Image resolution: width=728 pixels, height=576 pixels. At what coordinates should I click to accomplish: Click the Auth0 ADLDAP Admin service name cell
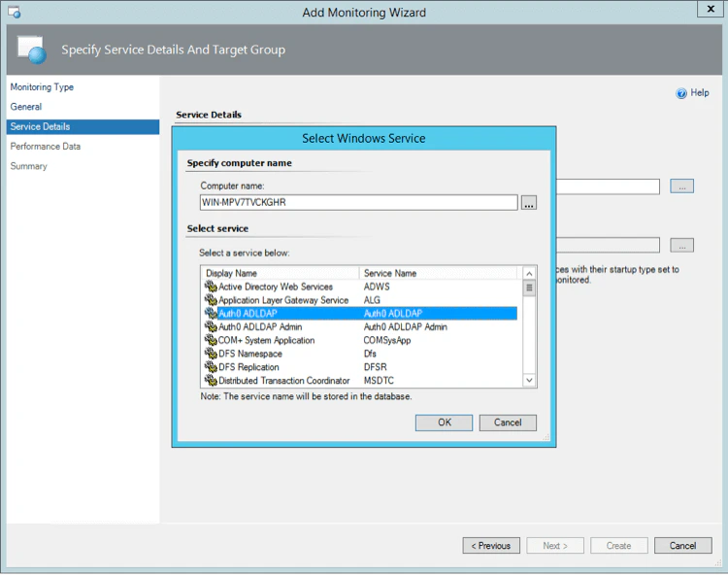pyautogui.click(x=406, y=327)
